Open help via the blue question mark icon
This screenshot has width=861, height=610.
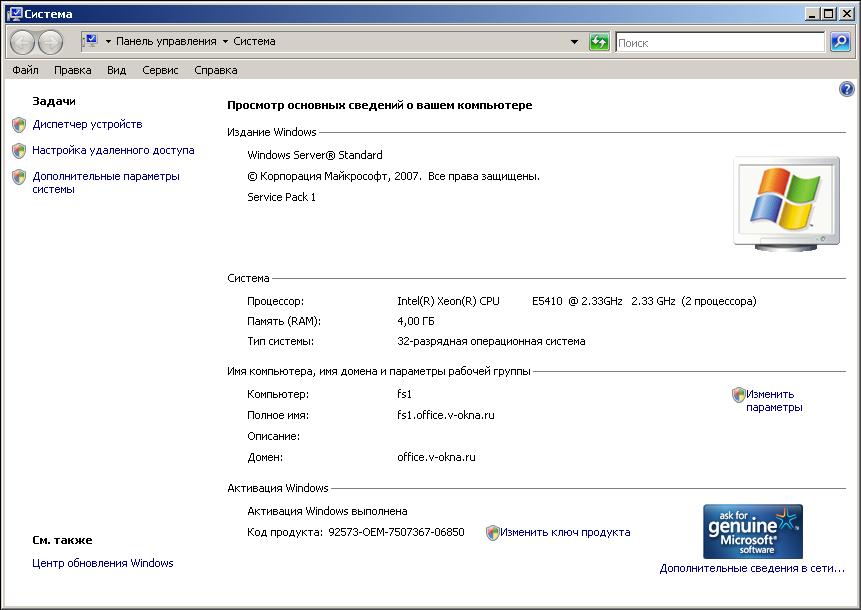coord(847,89)
